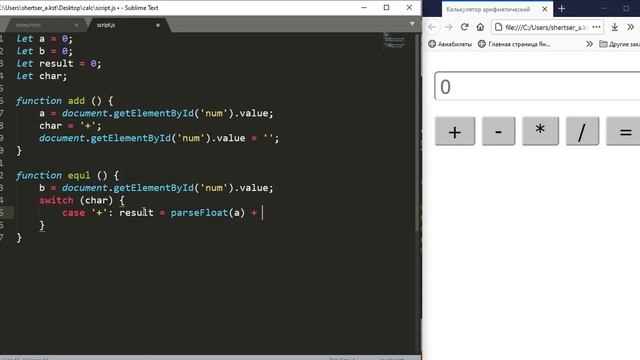Open the Главная страница Ян... bookmark
The width and height of the screenshot is (640, 360).
click(x=514, y=44)
